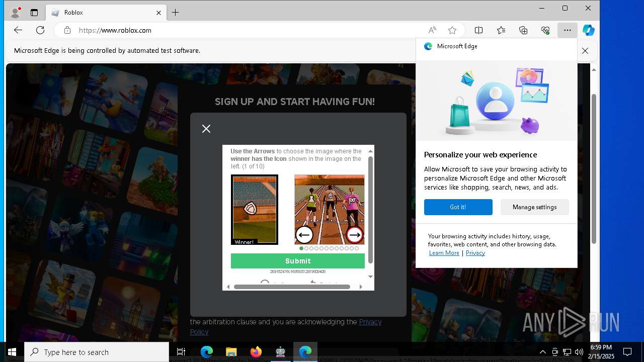This screenshot has width=644, height=362.
Task: Click captcha scroll right arrow
Action: tap(361, 287)
